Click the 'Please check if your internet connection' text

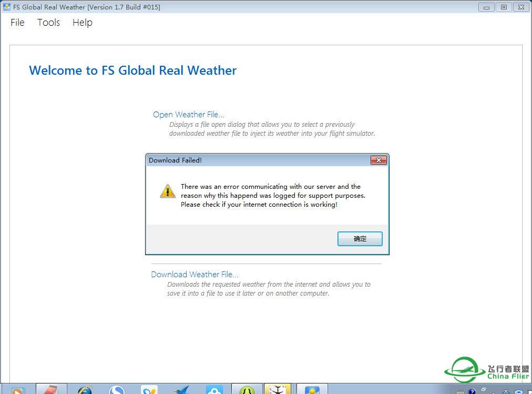(x=259, y=204)
